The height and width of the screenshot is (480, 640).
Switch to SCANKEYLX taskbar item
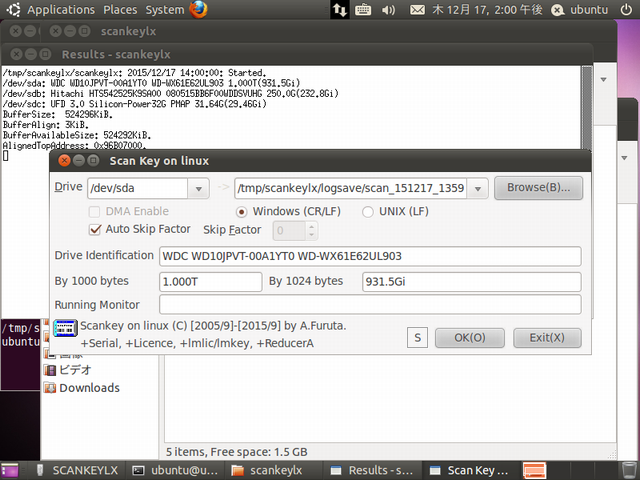point(77,470)
